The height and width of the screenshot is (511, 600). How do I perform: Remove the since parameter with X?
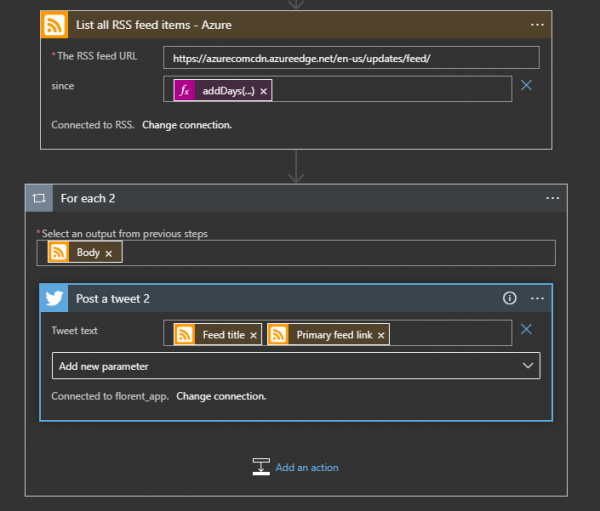click(526, 85)
